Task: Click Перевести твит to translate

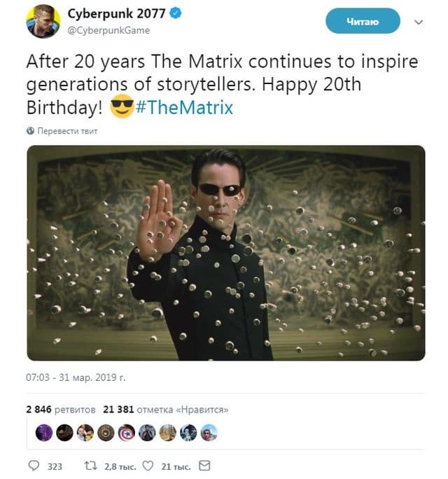Action: point(67,131)
